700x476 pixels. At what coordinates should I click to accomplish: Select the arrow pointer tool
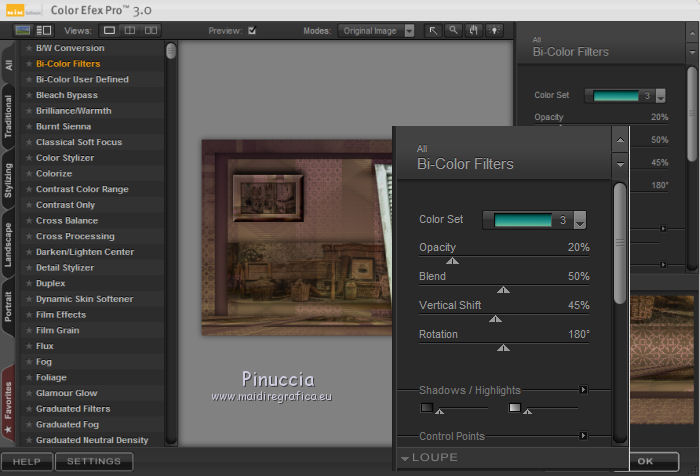pyautogui.click(x=433, y=30)
